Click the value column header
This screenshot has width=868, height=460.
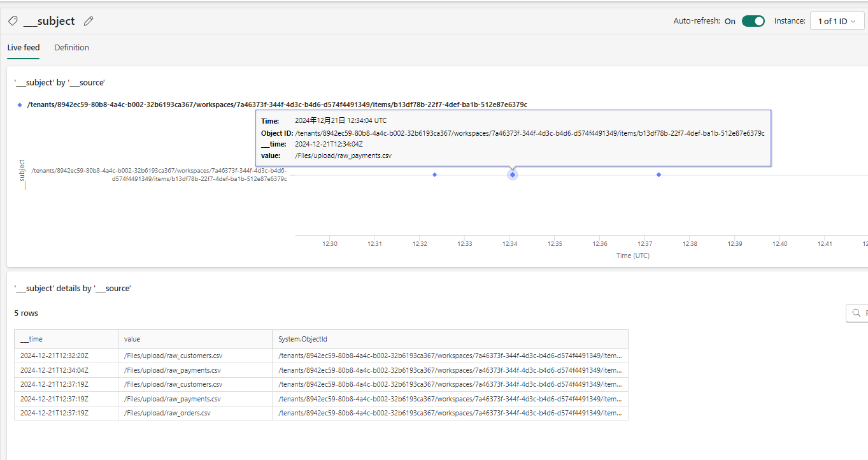pyautogui.click(x=195, y=339)
